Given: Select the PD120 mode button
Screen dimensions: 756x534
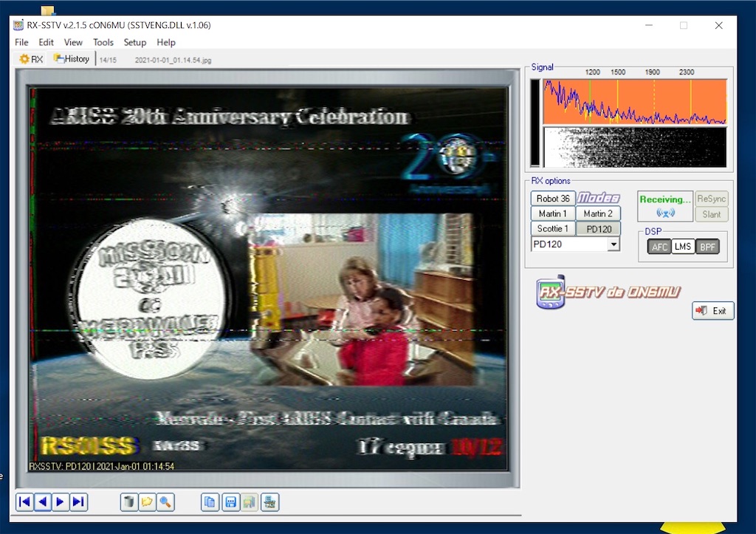Looking at the screenshot, I should pyautogui.click(x=598, y=229).
